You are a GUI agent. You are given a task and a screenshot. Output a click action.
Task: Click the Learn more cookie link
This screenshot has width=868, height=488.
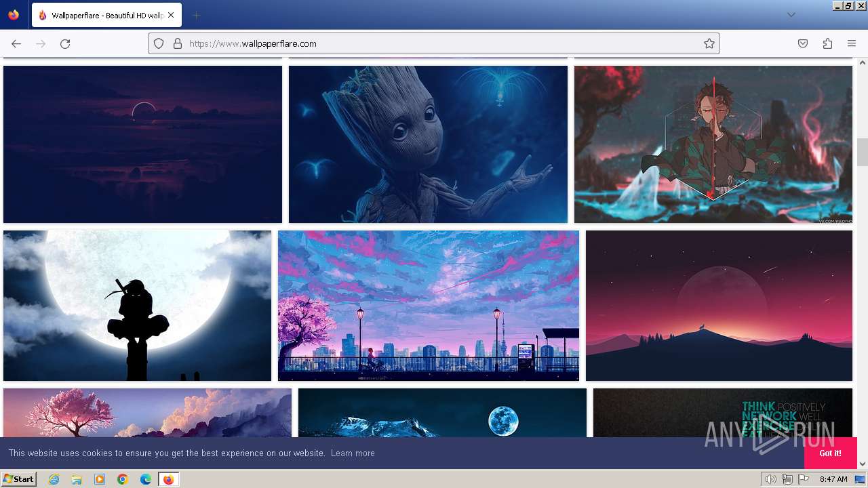[353, 453]
